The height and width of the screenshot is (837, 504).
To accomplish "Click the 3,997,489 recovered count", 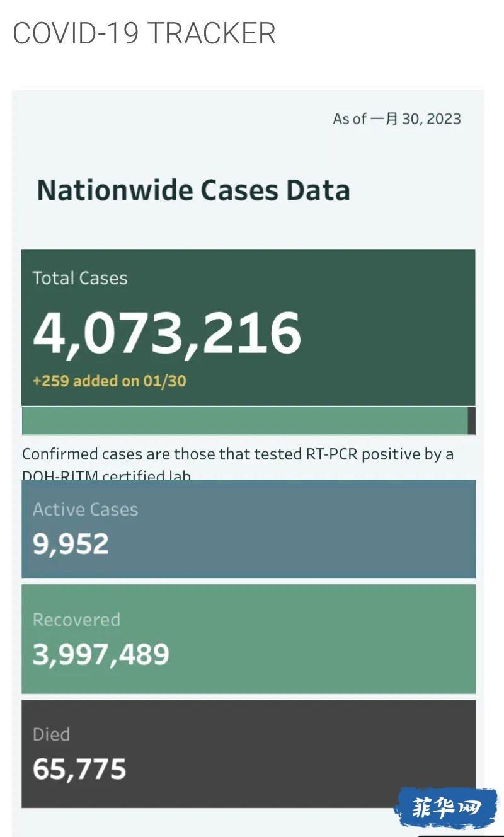I will pos(101,655).
